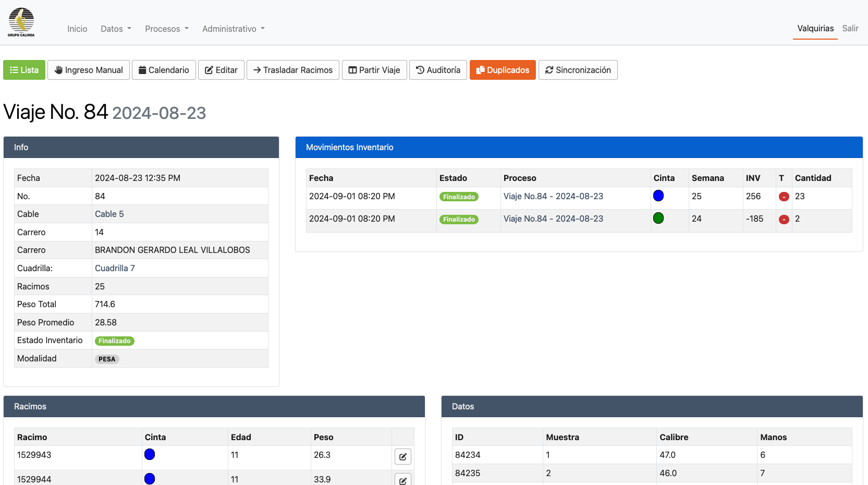This screenshot has width=868, height=485.
Task: Click the Editar pencil button
Action: tap(221, 70)
